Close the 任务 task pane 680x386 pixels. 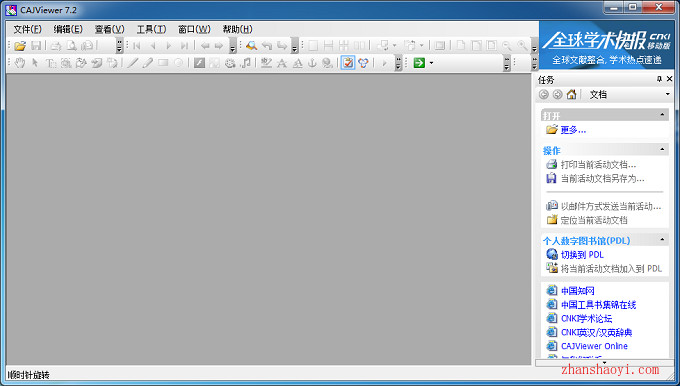669,79
